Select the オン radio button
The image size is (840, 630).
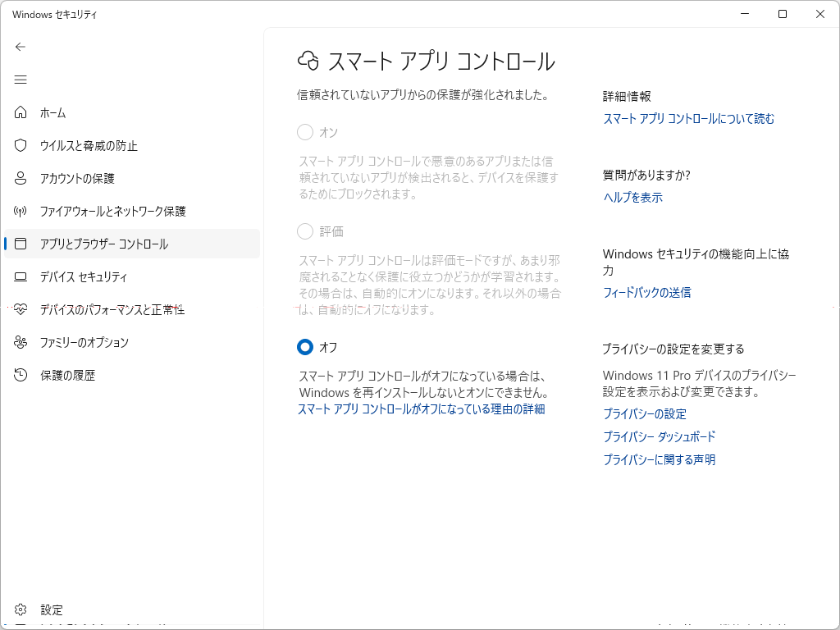pos(305,132)
